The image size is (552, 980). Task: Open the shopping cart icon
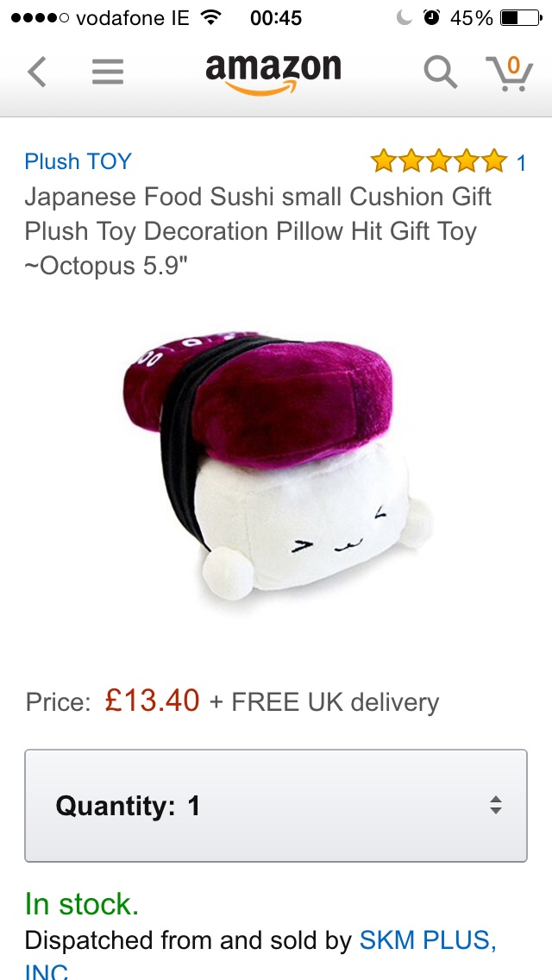tap(510, 73)
